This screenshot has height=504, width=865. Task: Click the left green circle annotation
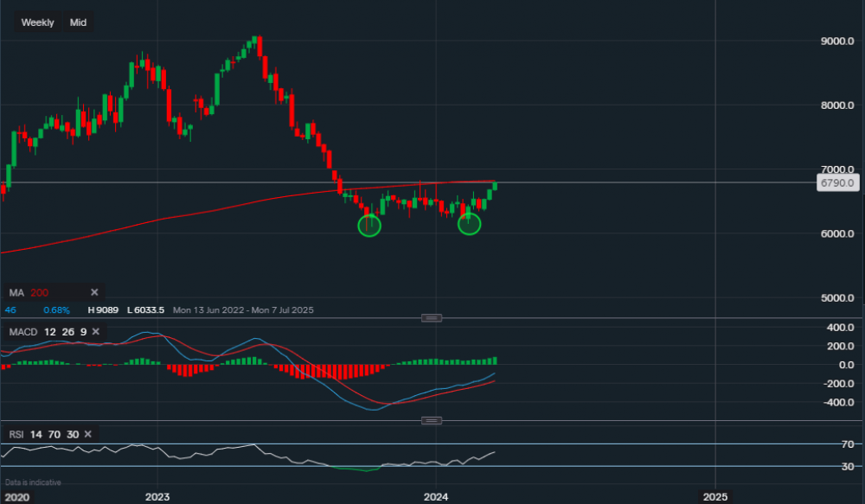(x=369, y=225)
